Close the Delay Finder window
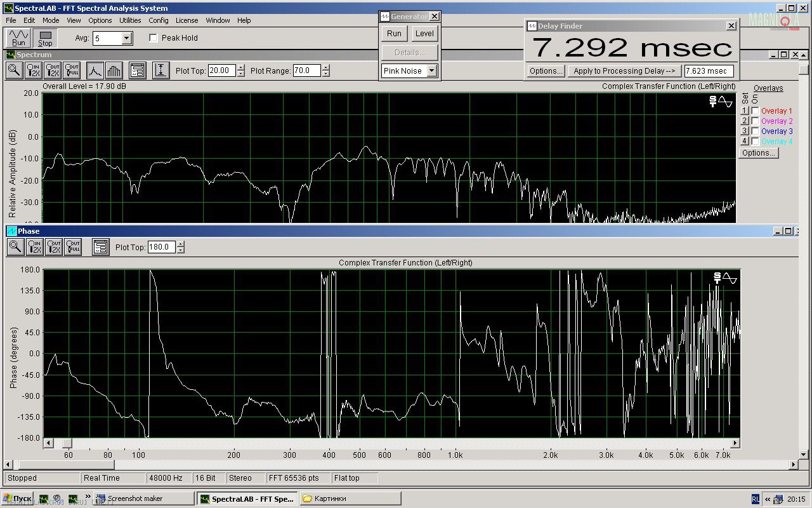812x508 pixels. (731, 26)
